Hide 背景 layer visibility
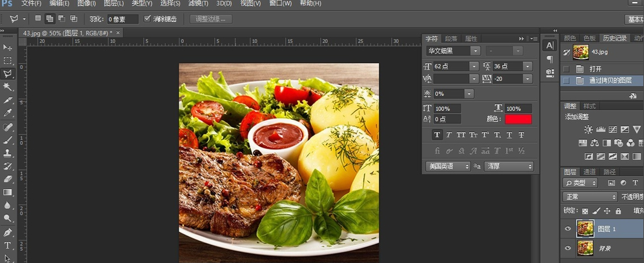This screenshot has width=644, height=263. (x=568, y=248)
